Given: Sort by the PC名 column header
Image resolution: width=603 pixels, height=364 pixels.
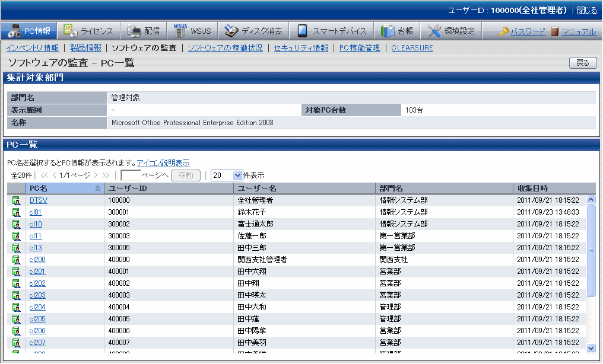Looking at the screenshot, I should (64, 188).
